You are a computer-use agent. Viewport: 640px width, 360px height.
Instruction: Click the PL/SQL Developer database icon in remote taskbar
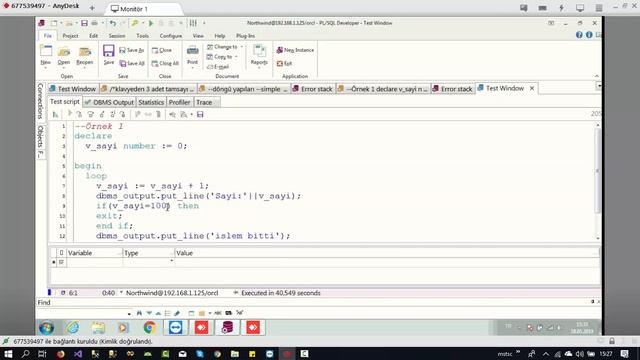click(x=227, y=327)
